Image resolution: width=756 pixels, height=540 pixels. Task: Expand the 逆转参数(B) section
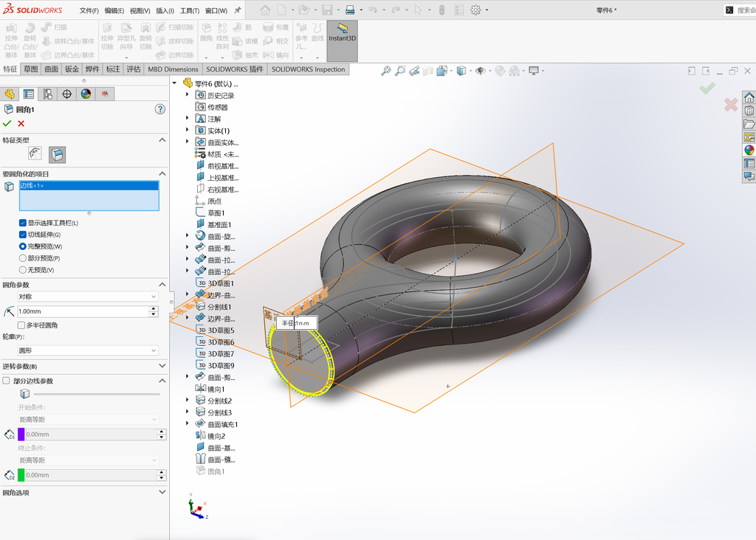tap(162, 366)
